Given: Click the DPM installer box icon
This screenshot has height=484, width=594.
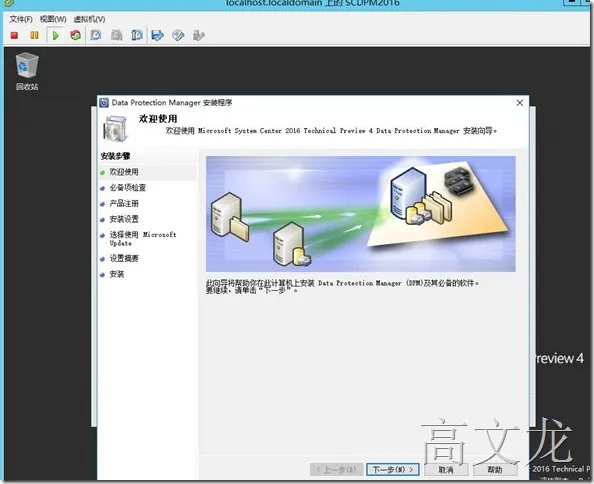Looking at the screenshot, I should 115,129.
